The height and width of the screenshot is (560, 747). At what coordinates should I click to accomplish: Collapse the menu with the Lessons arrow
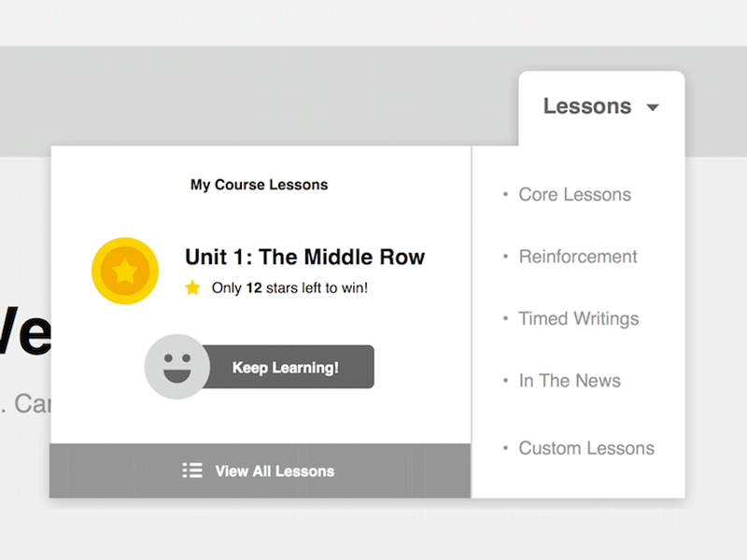pyautogui.click(x=653, y=107)
